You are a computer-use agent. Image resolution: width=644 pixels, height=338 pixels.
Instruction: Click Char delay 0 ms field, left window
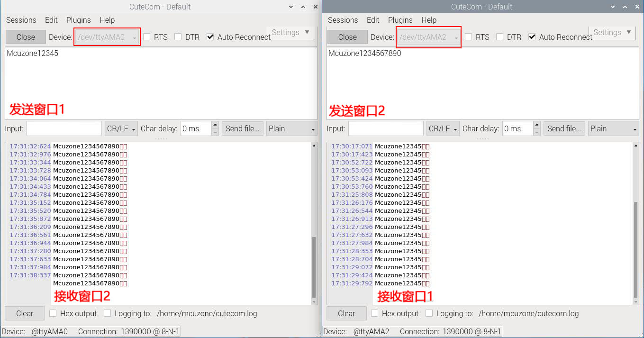196,128
